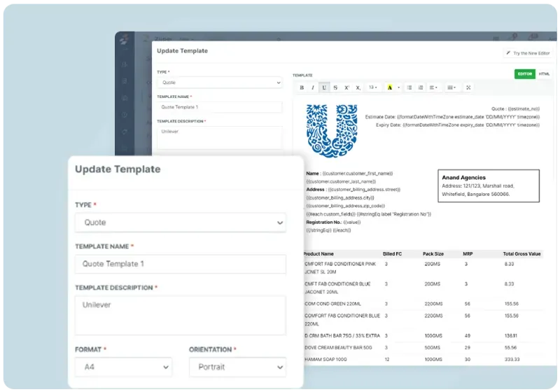Viewport: 560px width, 392px height.
Task: Open the paragraph alignment dropdown
Action: (x=433, y=87)
